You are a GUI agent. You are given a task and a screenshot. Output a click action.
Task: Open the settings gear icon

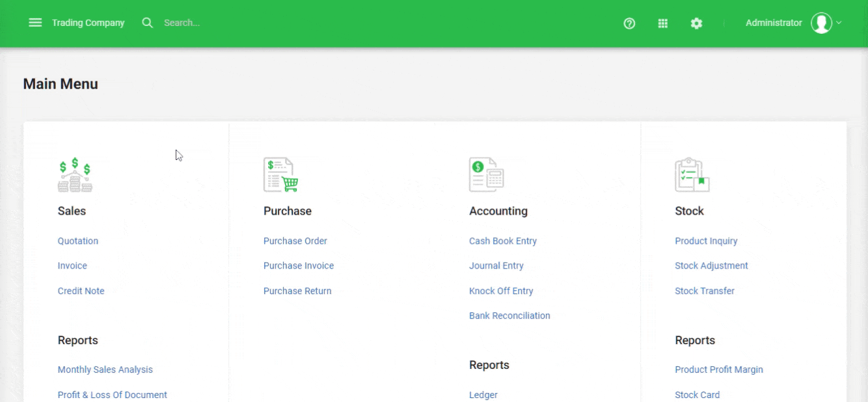point(696,23)
